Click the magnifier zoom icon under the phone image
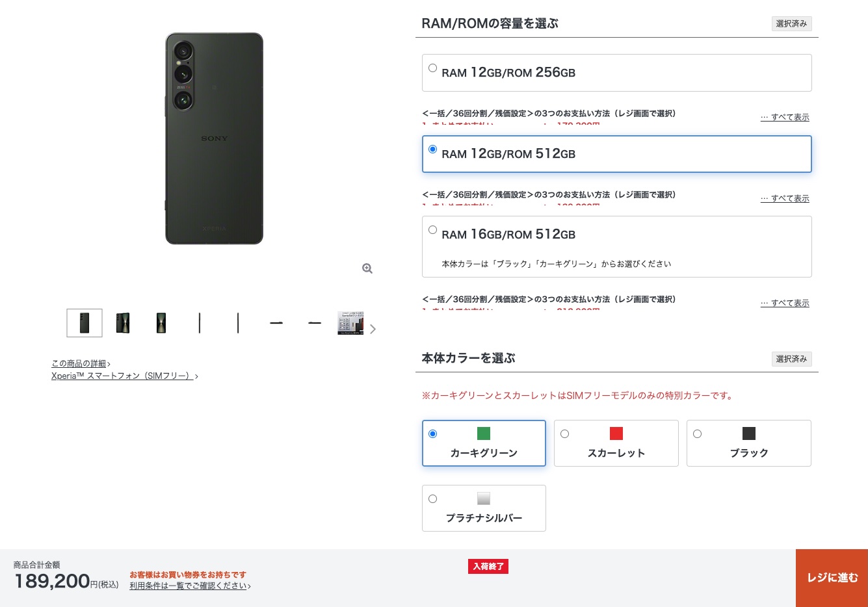 click(x=367, y=268)
